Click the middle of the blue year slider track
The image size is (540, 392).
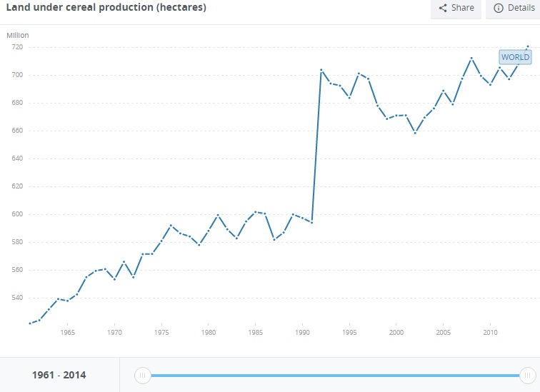click(x=335, y=375)
